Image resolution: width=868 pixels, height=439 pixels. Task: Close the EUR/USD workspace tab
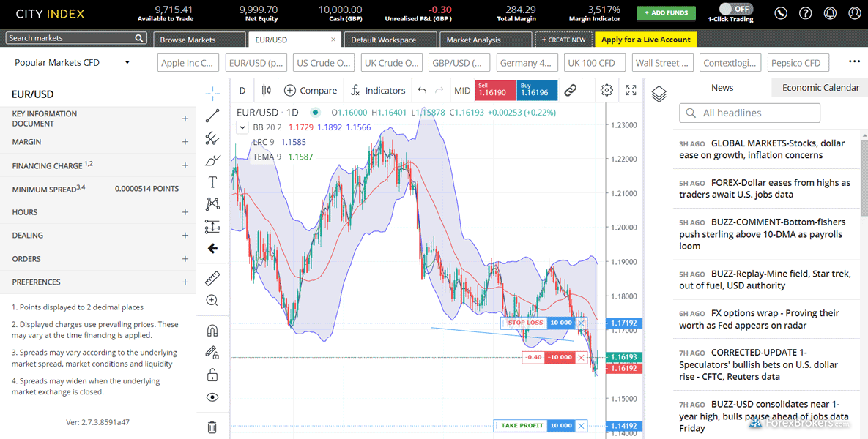click(333, 40)
